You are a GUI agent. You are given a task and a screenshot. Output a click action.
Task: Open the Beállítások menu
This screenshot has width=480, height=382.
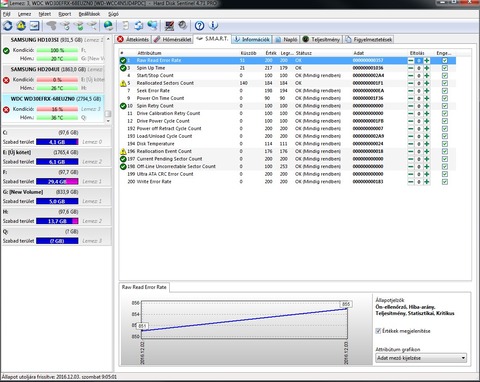click(x=89, y=14)
